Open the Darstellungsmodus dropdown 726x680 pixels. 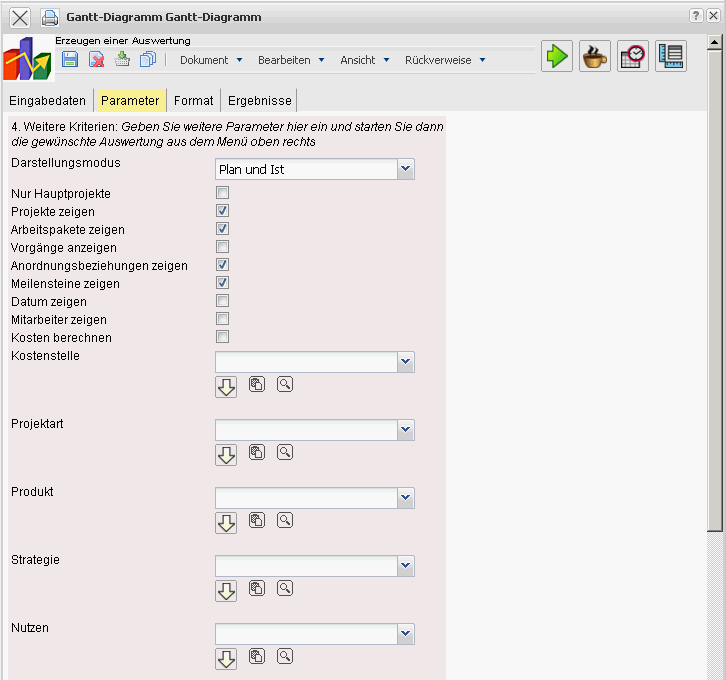315,169
